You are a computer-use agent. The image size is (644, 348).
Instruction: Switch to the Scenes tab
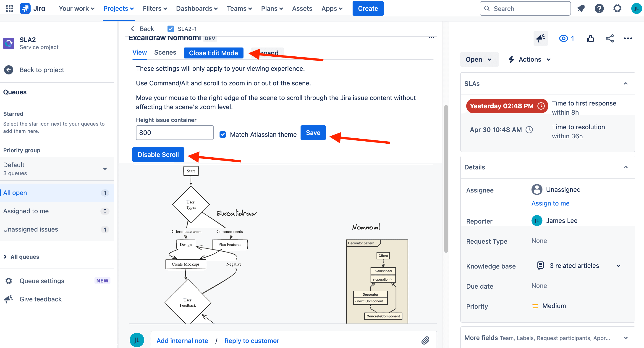165,52
